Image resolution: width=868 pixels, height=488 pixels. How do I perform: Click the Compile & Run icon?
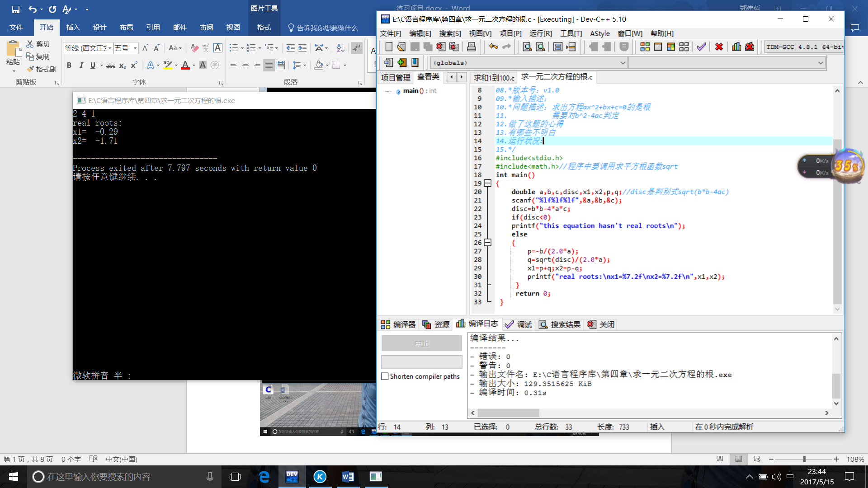pos(671,47)
